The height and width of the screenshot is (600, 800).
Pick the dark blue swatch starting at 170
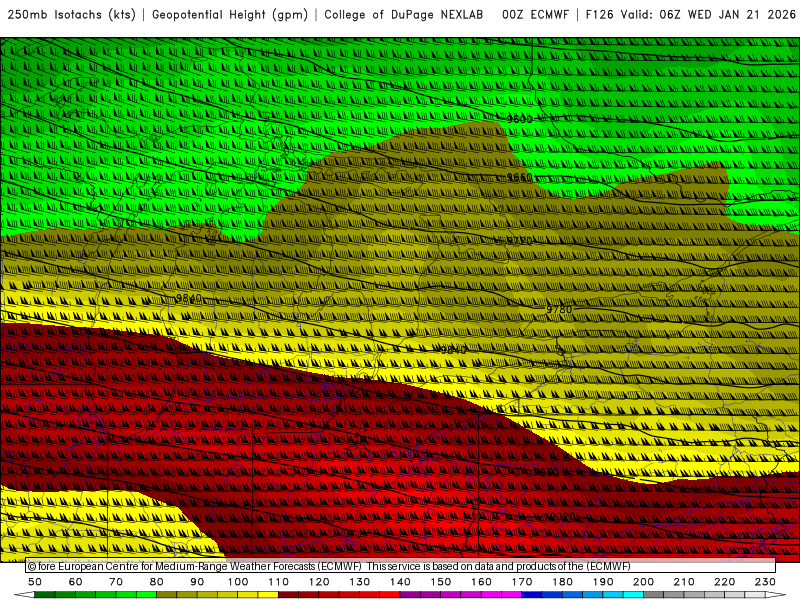pyautogui.click(x=532, y=595)
